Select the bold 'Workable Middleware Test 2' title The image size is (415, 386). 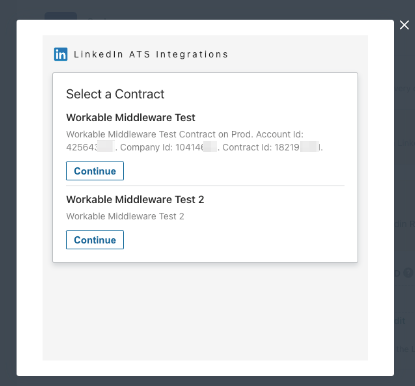(135, 199)
